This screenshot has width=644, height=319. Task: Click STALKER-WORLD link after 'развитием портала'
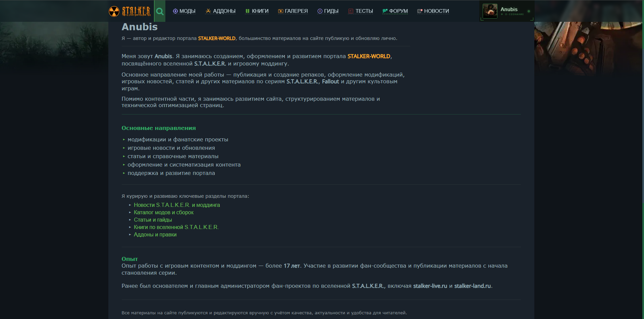(369, 56)
